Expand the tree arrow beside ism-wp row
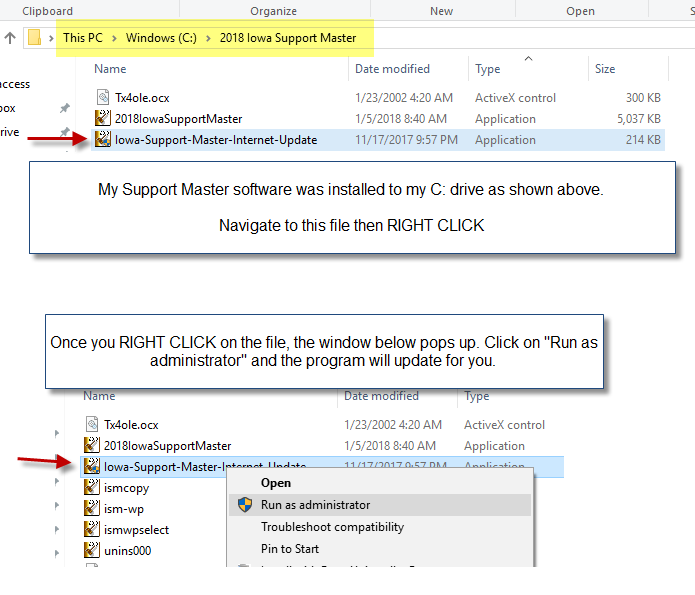 click(56, 505)
